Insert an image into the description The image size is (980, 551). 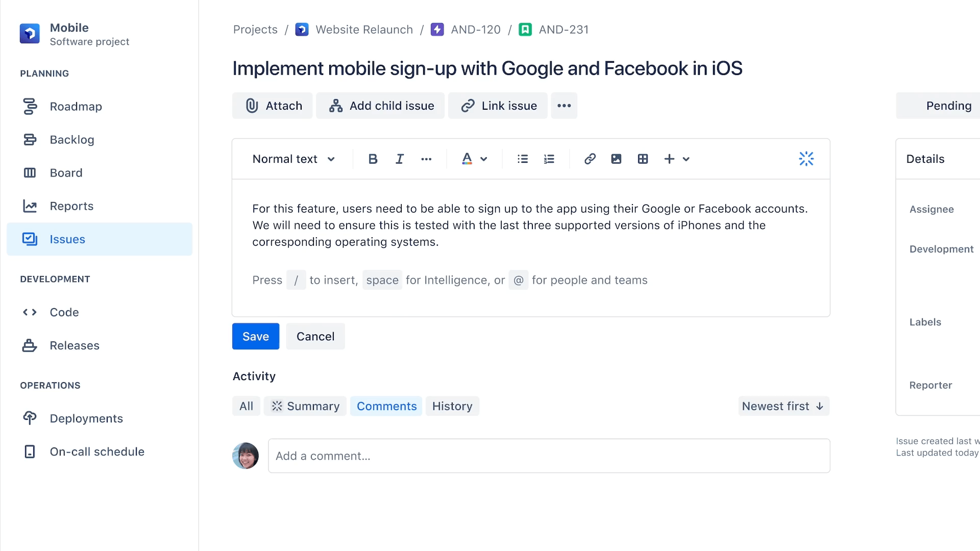(616, 159)
